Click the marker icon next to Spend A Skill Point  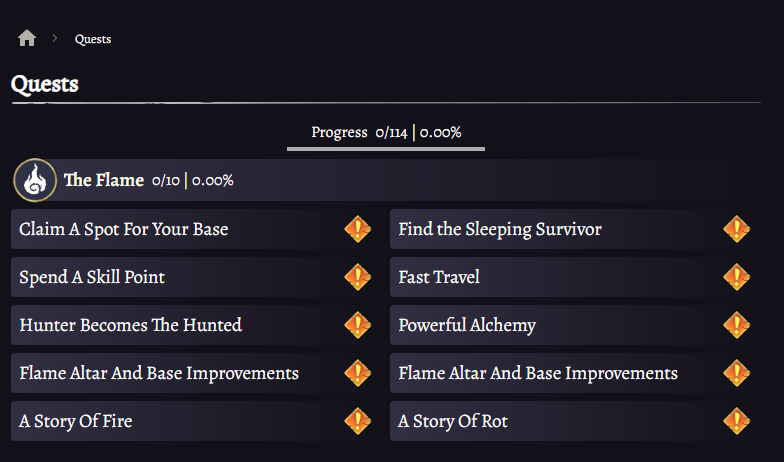pos(357,277)
